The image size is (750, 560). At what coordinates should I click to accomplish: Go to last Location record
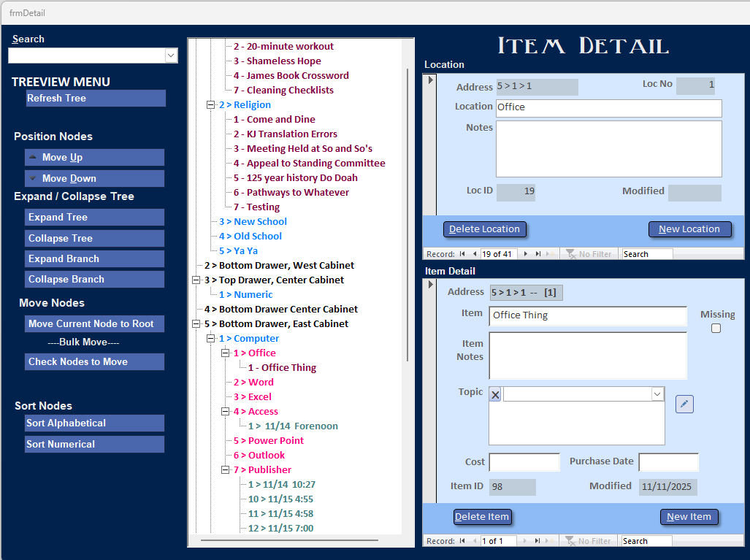(538, 254)
